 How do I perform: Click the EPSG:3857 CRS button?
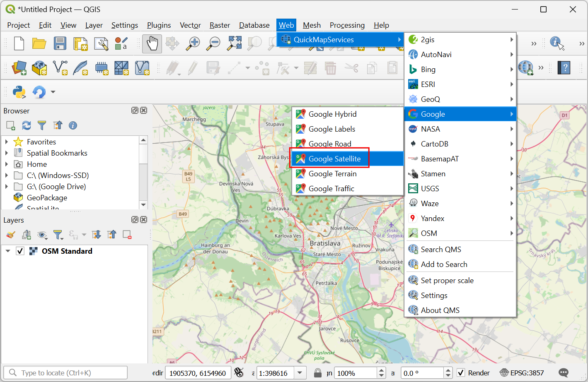tap(522, 373)
